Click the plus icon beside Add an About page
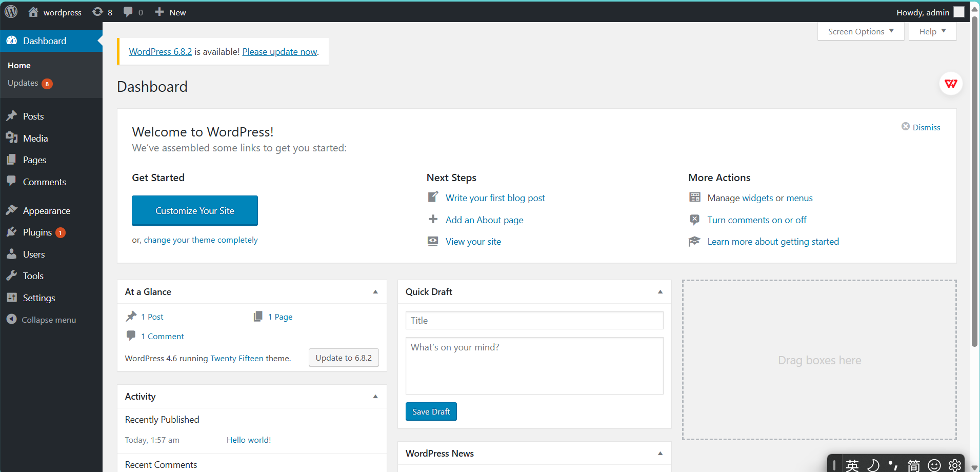980x472 pixels. tap(433, 219)
